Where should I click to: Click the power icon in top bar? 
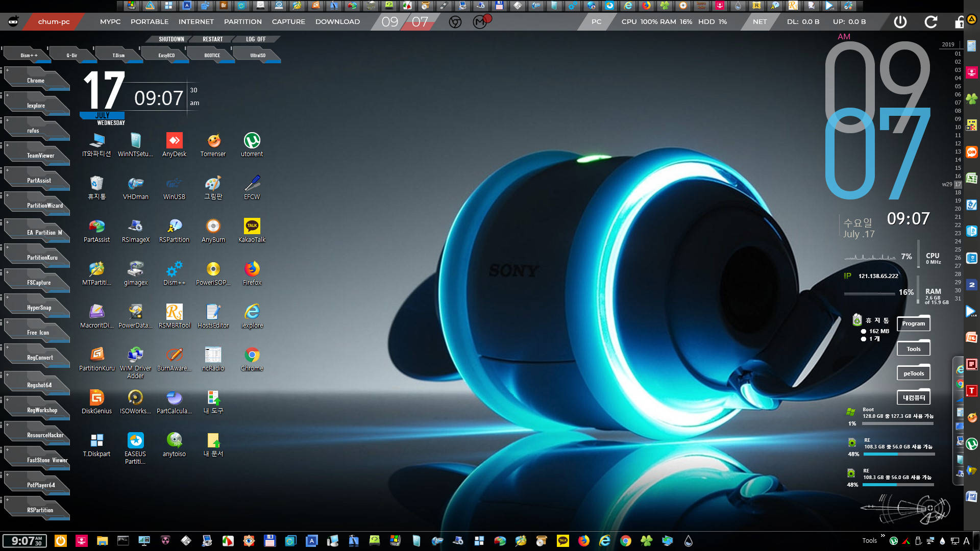coord(900,21)
